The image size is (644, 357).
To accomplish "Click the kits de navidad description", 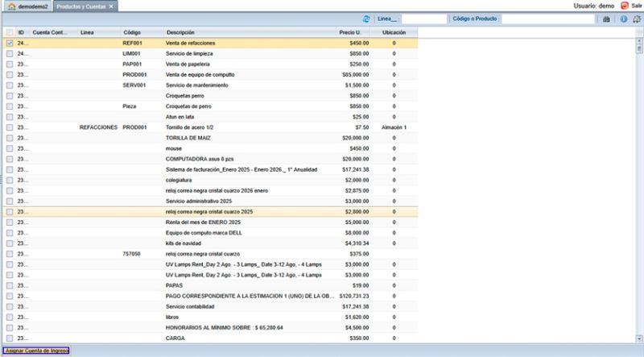I will point(184,243).
